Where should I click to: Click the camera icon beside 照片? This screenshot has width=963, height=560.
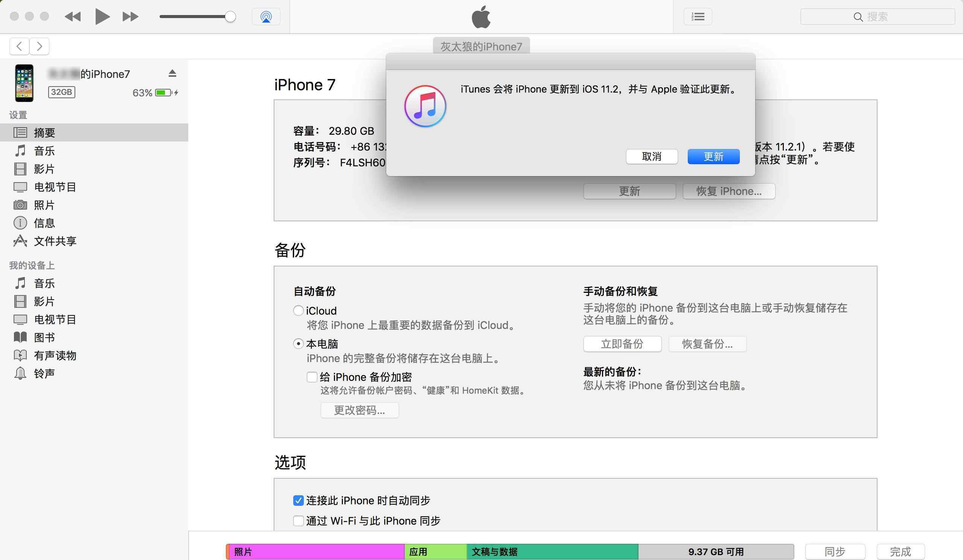click(x=20, y=205)
